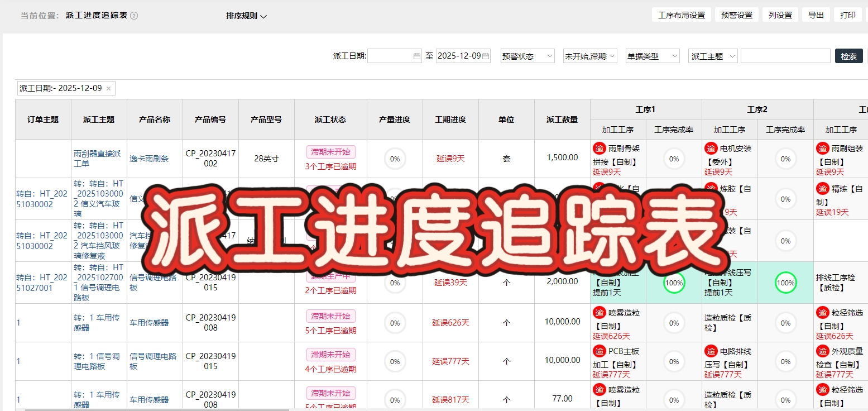Screen dimensions: 868x411
Task: Click green 100% circle in 工序1 column
Action: coord(674,283)
